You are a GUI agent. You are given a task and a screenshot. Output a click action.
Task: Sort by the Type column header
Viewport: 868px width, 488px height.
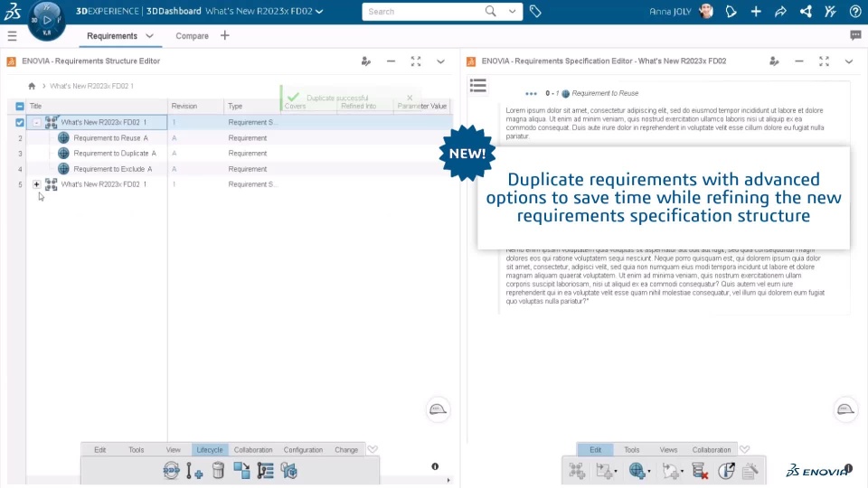(x=235, y=107)
